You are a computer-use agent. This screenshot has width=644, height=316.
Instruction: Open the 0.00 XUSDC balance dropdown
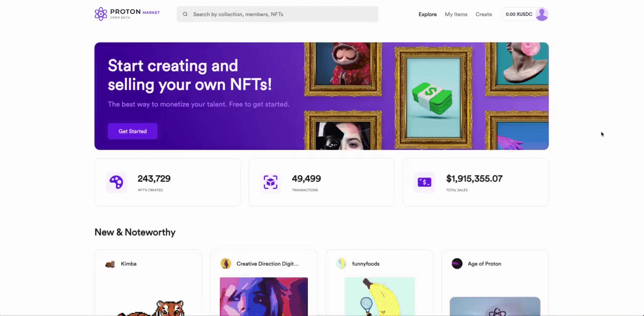[519, 15]
